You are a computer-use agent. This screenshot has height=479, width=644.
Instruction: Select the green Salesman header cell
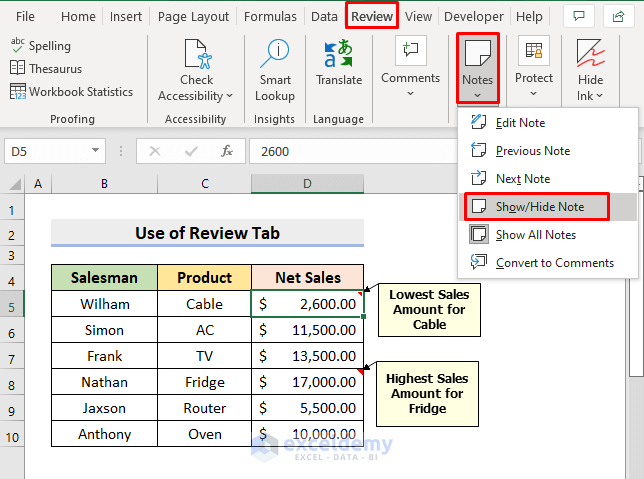[104, 278]
